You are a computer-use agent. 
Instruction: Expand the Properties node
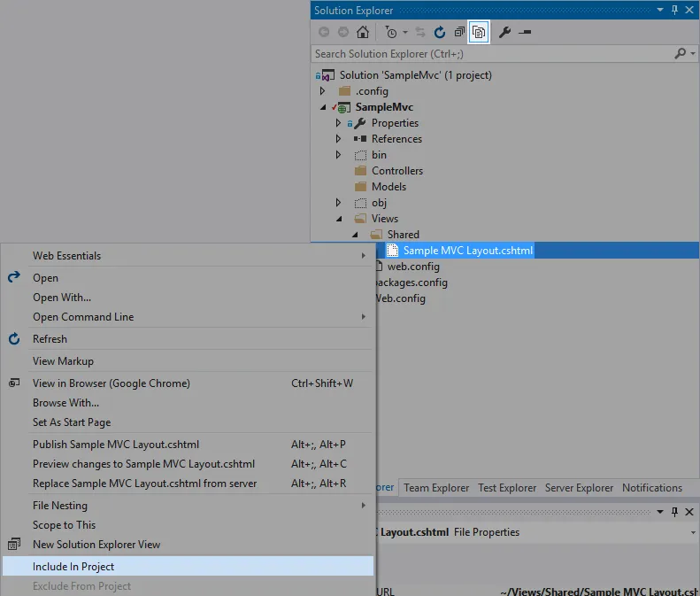coord(338,123)
